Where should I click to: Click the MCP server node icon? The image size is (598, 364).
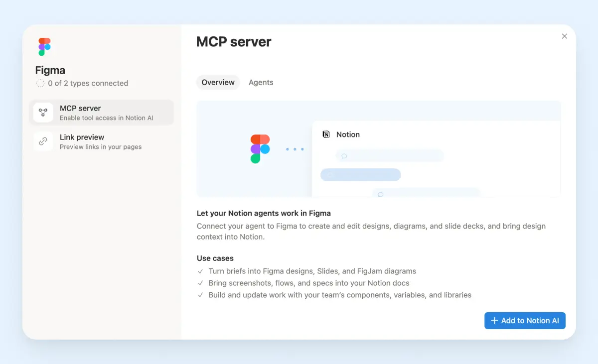(x=43, y=113)
